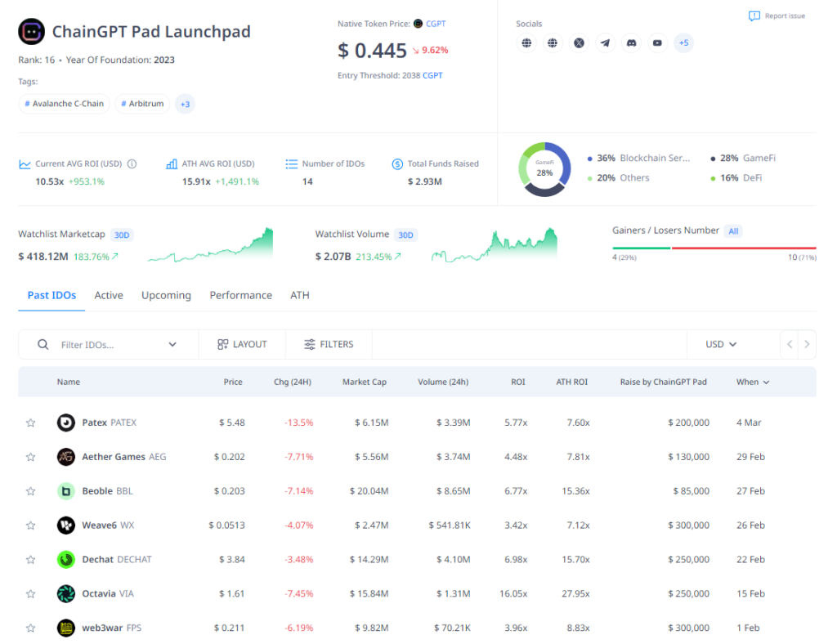Select the Arbitrum tag
Viewport: 837px width, 644px height.
point(142,104)
